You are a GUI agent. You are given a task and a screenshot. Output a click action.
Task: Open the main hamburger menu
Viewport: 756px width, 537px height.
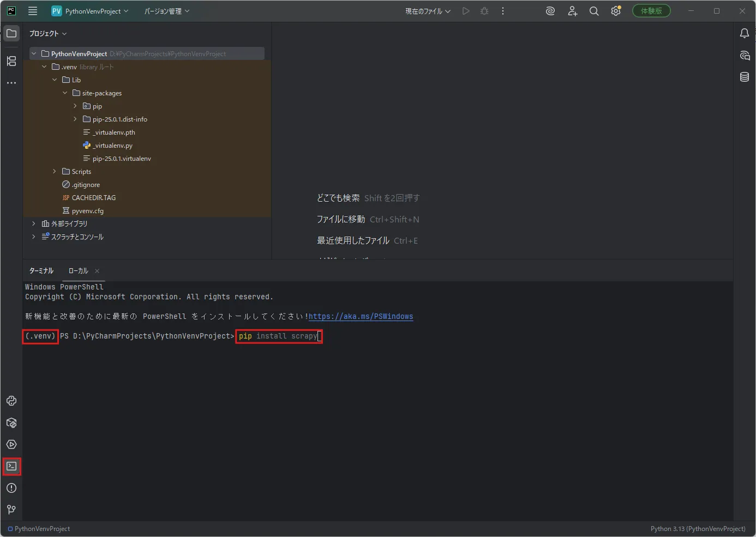coord(33,11)
